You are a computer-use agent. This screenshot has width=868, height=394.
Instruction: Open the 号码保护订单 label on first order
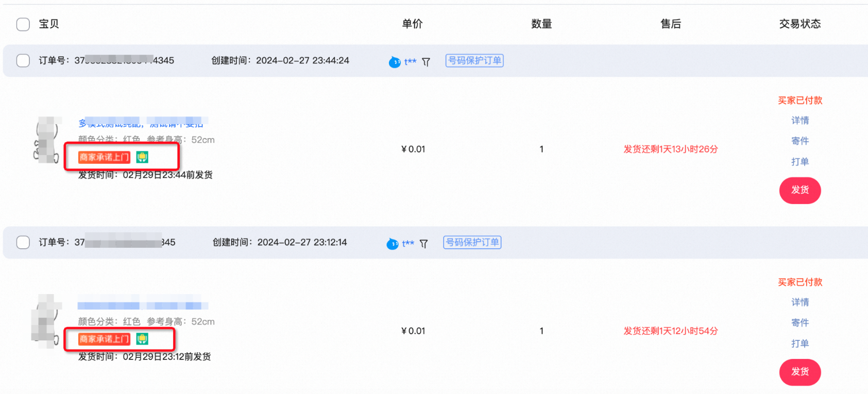pos(474,61)
